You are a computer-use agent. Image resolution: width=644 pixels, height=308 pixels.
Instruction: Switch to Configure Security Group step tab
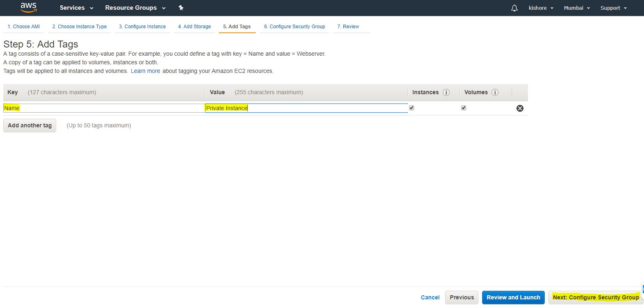[x=294, y=27]
